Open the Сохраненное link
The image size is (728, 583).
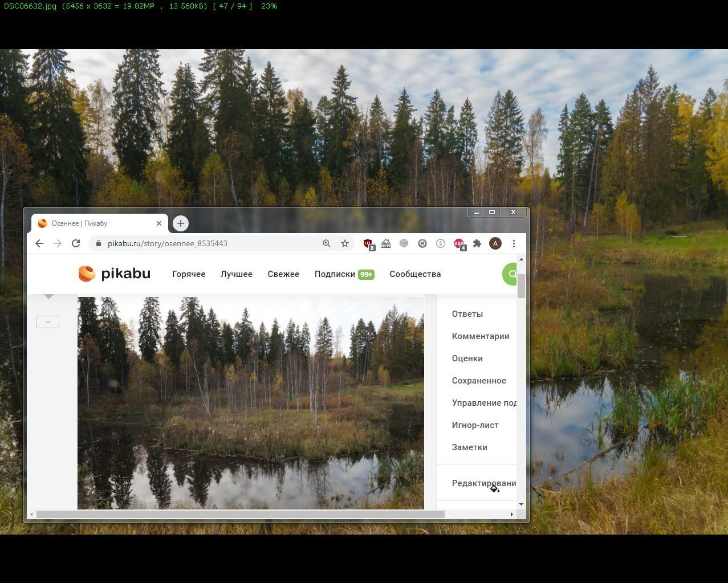click(479, 381)
